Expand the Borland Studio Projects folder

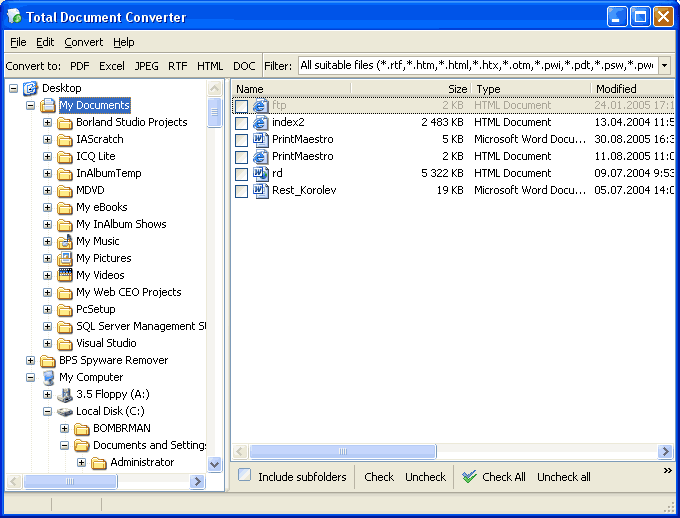[47, 122]
